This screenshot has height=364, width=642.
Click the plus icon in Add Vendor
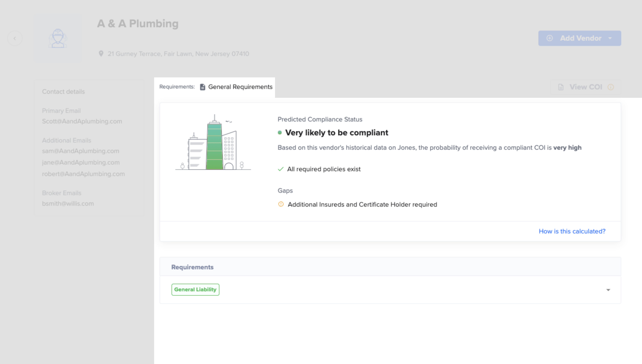pos(549,38)
